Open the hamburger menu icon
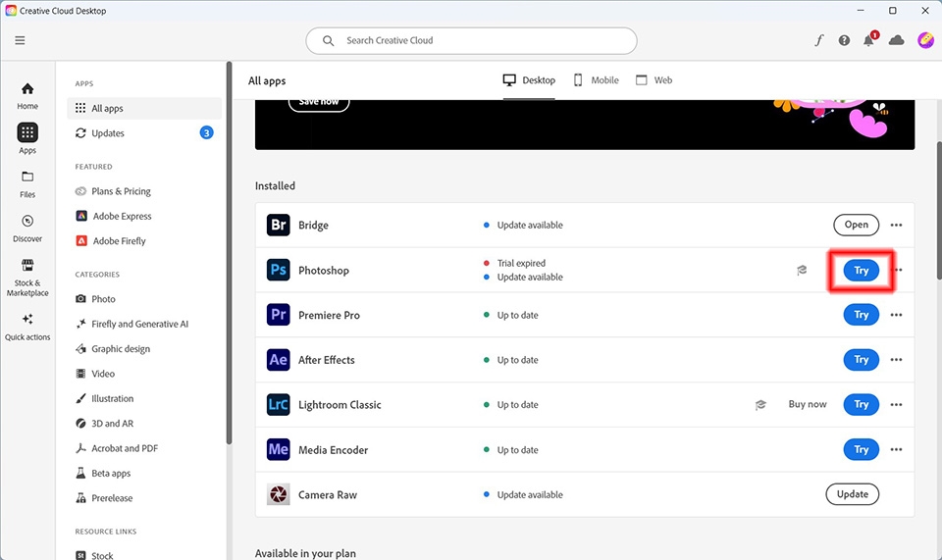942x560 pixels. (20, 40)
